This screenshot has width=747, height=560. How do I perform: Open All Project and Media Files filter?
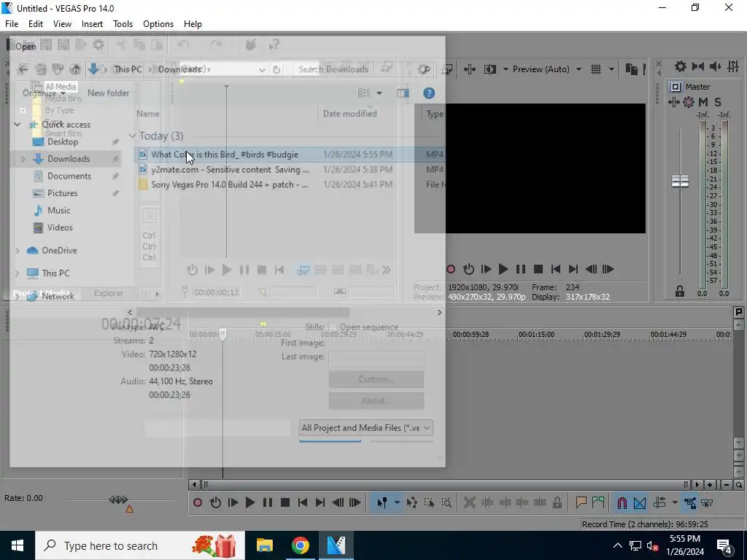pyautogui.click(x=366, y=427)
